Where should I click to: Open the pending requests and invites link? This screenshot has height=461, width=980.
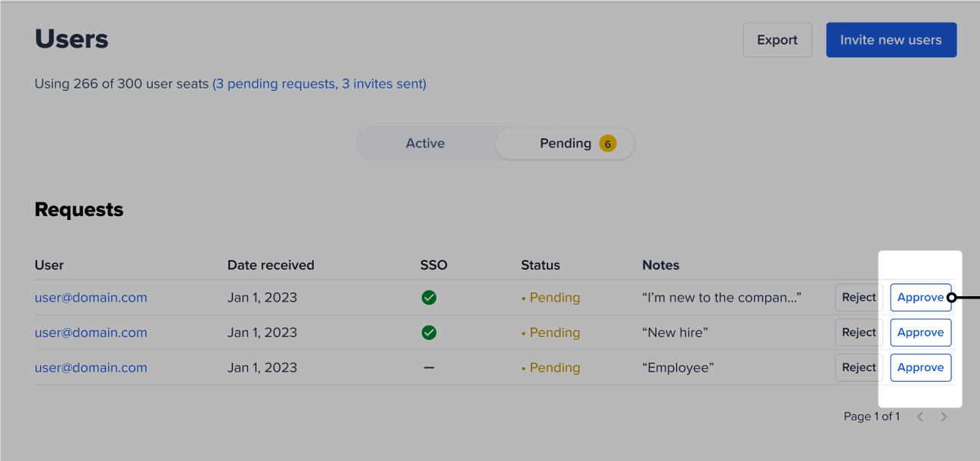[319, 84]
